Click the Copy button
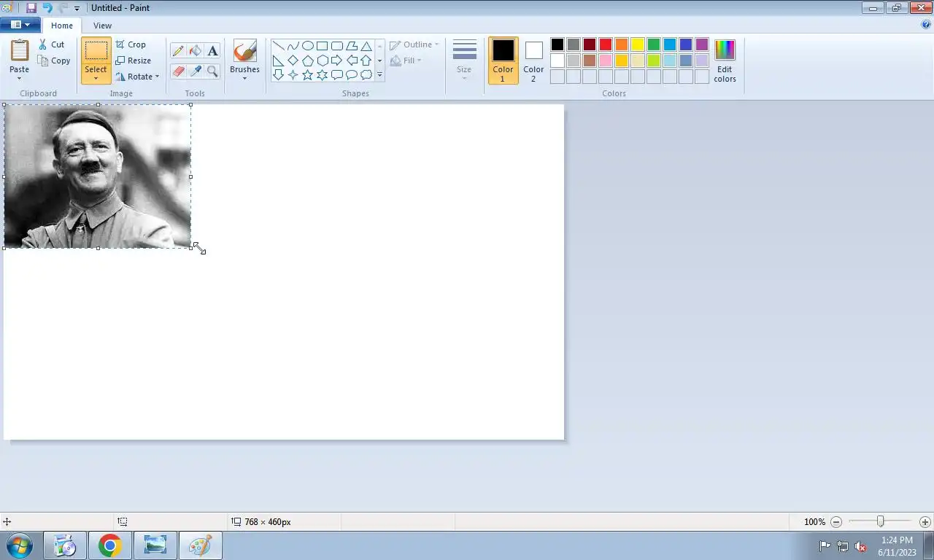934x560 pixels. click(55, 61)
